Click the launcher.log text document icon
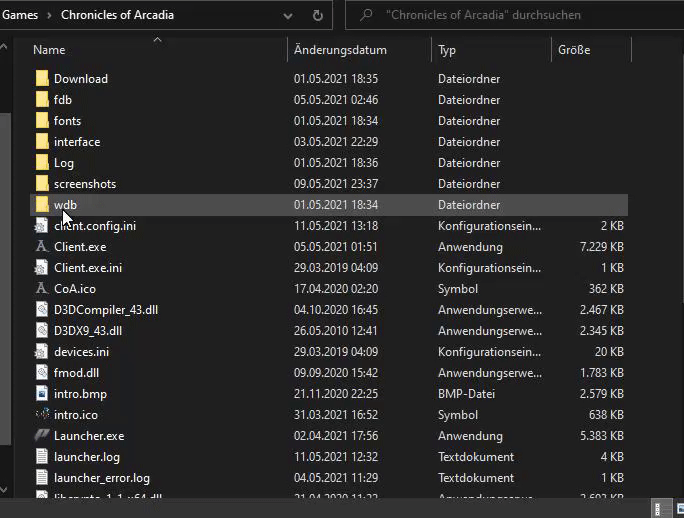The image size is (684, 518). (42, 456)
